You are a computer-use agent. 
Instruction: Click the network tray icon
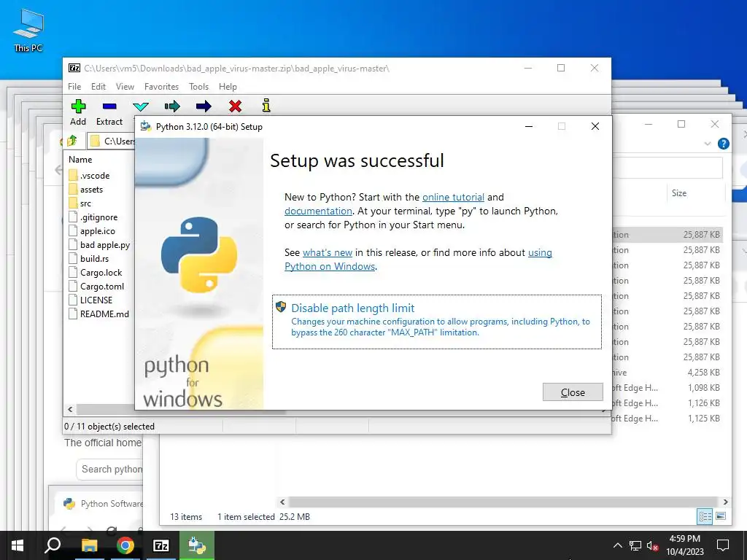(635, 545)
